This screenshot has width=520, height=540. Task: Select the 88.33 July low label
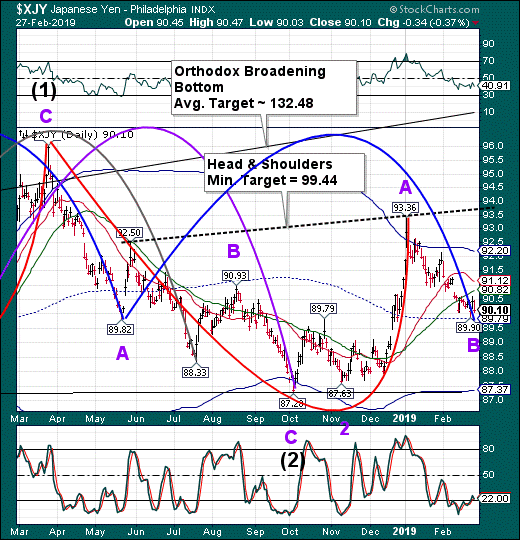coord(195,372)
